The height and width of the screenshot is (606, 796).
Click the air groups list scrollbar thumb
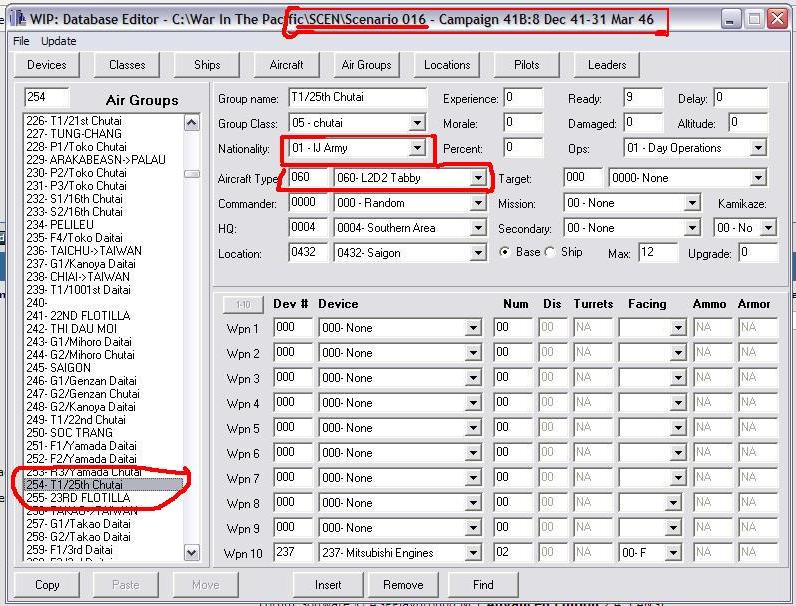[x=192, y=174]
